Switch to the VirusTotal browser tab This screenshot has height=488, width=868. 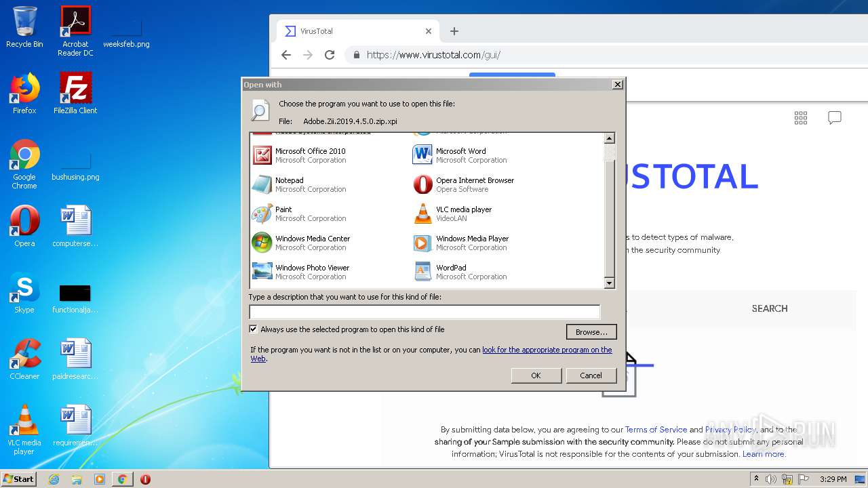coord(357,31)
